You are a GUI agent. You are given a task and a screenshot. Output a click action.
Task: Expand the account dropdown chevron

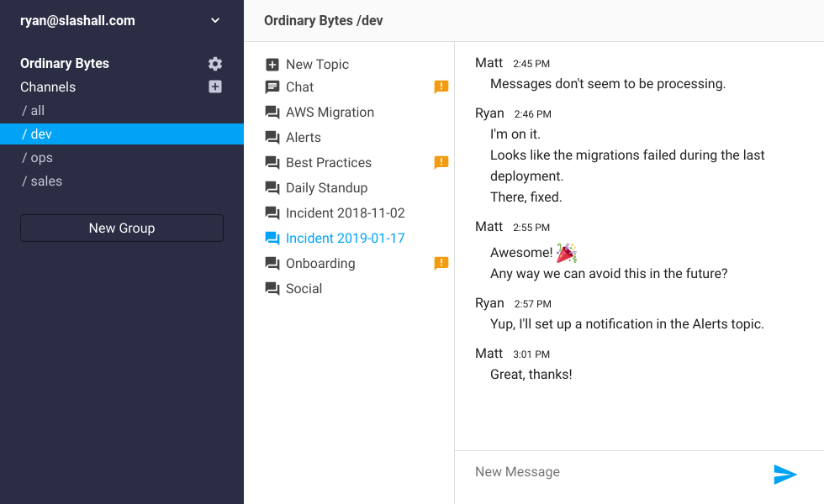pyautogui.click(x=215, y=20)
